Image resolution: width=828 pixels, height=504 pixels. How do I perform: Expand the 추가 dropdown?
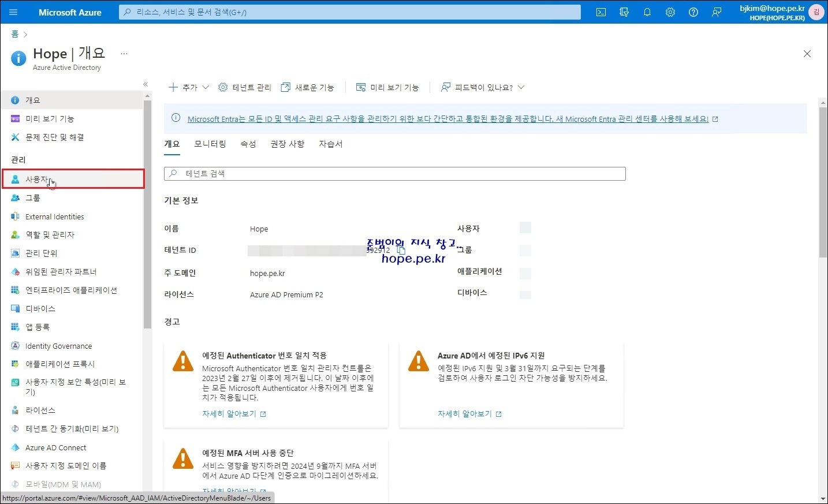(x=188, y=87)
